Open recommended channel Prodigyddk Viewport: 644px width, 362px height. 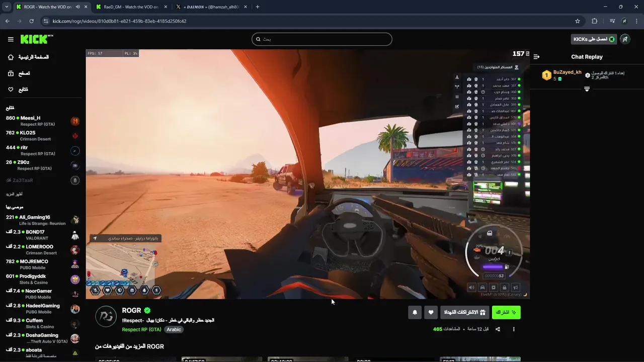43,279
